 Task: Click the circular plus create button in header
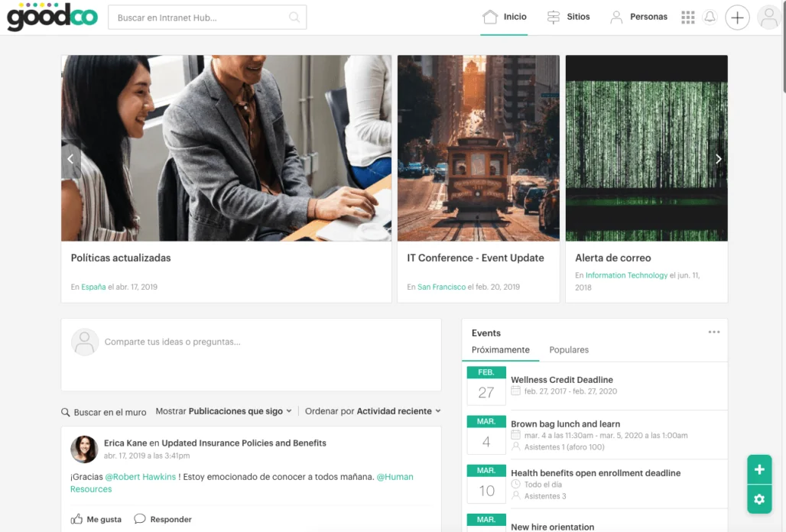tap(737, 18)
